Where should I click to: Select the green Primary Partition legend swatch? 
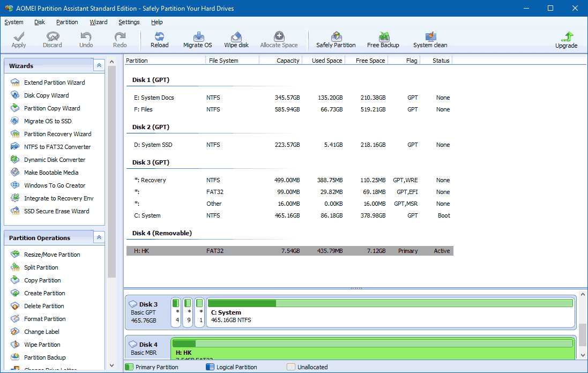coord(128,367)
